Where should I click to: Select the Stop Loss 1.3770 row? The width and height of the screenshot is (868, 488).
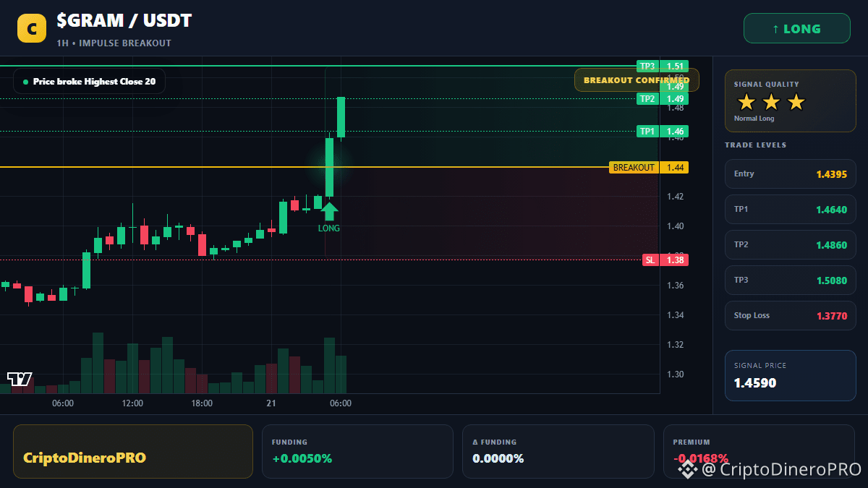(x=790, y=316)
